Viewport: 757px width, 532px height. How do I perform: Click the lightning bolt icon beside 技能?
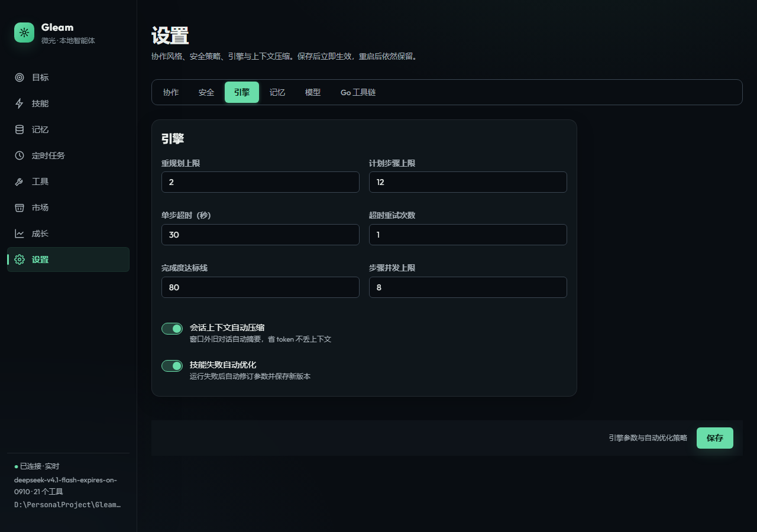tap(20, 103)
